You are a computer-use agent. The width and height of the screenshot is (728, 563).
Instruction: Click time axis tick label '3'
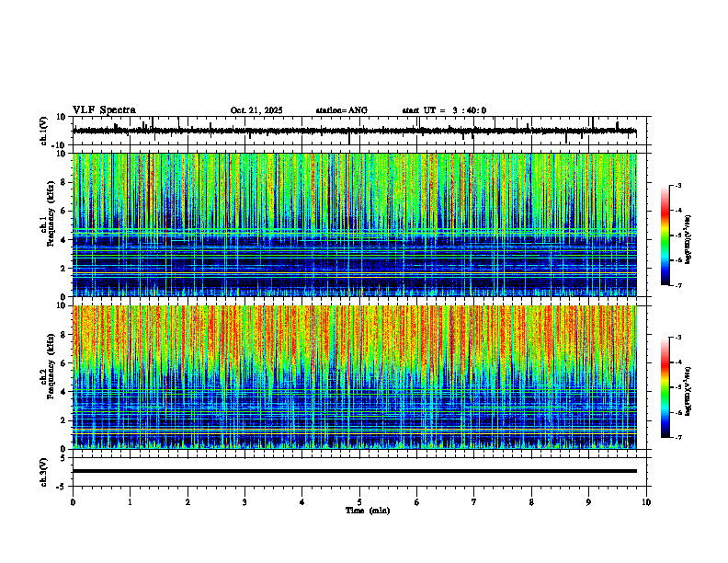[x=245, y=502]
